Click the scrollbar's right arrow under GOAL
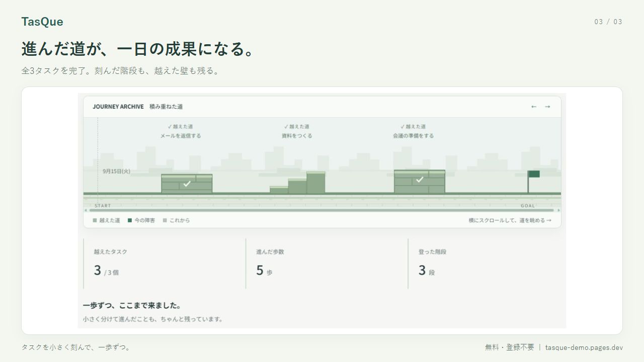Image resolution: width=644 pixels, height=362 pixels. pyautogui.click(x=558, y=210)
